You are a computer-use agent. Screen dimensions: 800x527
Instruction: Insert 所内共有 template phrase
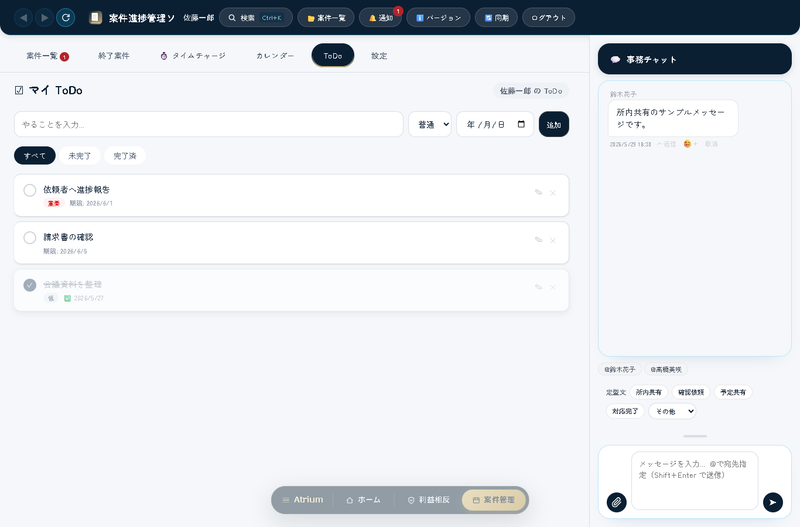coord(648,392)
